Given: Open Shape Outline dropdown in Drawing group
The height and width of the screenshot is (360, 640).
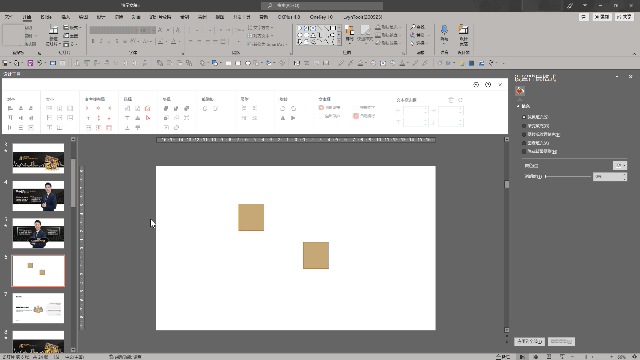Looking at the screenshot, I should point(388,35).
